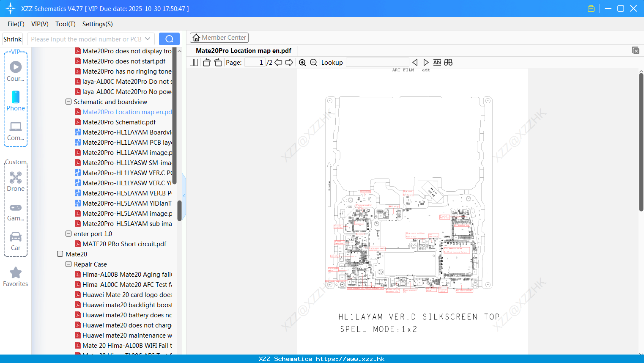The width and height of the screenshot is (644, 363).
Task: Click the Shrink button
Action: (13, 39)
